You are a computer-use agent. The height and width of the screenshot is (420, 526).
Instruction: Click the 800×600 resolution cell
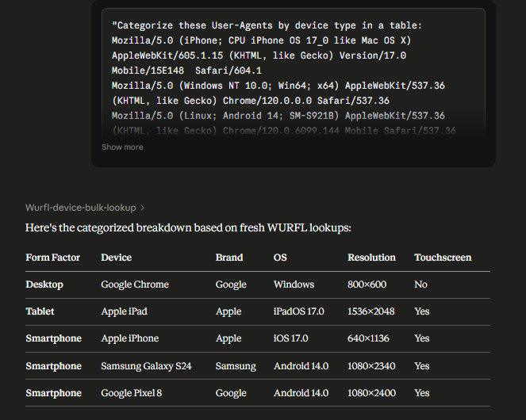(367, 284)
